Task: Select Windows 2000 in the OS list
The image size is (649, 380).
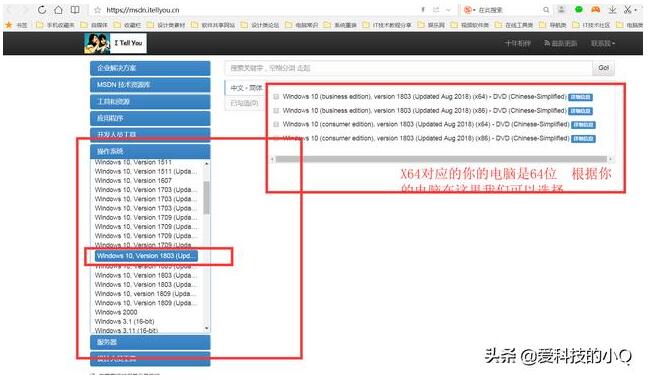Action: click(116, 312)
